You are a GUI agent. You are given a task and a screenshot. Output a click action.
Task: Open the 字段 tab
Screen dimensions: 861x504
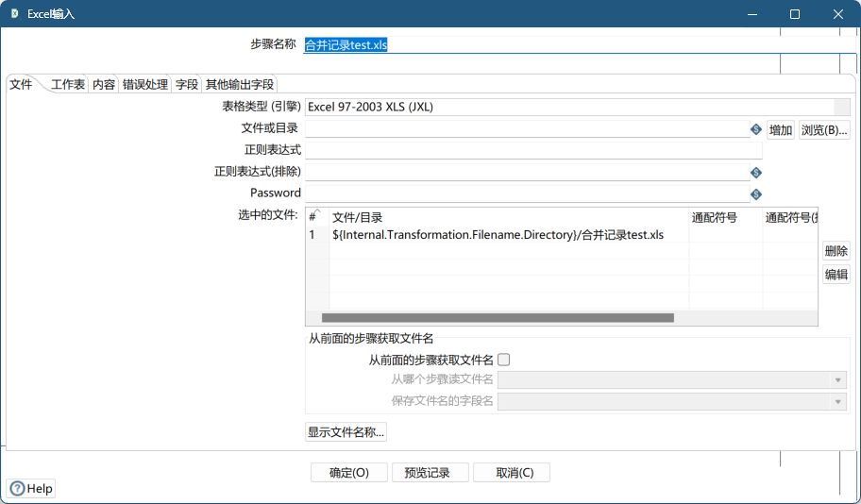(x=187, y=84)
